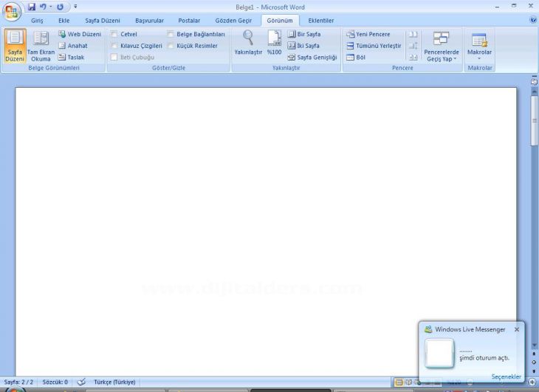Click the vertical scrollbar thumb
Image resolution: width=539 pixels, height=392 pixels.
[534, 120]
